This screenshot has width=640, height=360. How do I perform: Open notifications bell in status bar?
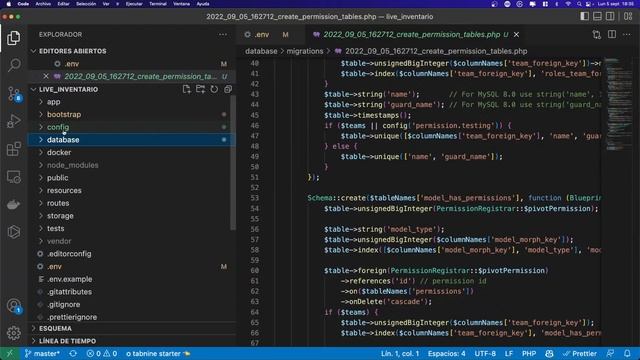pyautogui.click(x=627, y=353)
